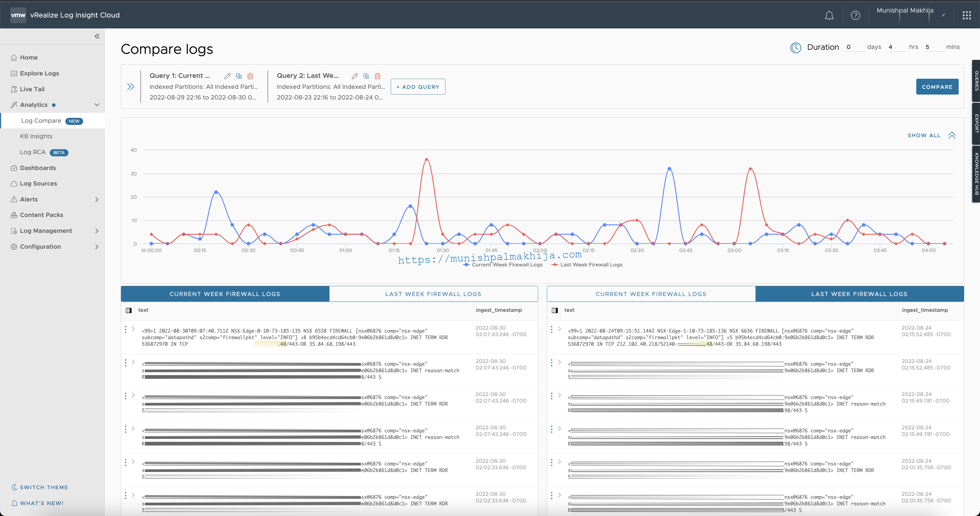Screen dimensions: 980x516
Task: Collapse the Analytics section chevron
Action: coord(97,105)
